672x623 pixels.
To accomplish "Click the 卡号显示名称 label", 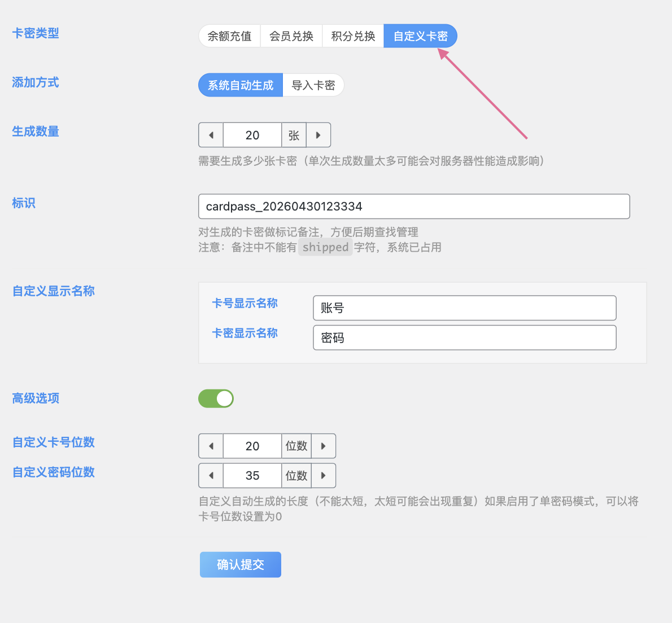I will pyautogui.click(x=245, y=303).
